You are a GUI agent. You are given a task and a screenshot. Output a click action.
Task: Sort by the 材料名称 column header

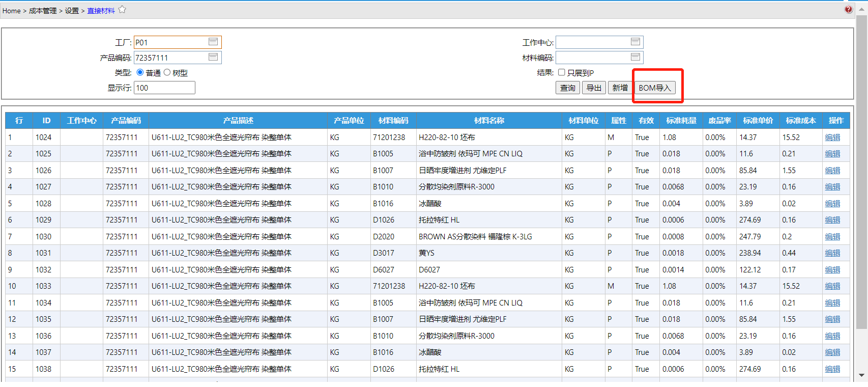(489, 121)
